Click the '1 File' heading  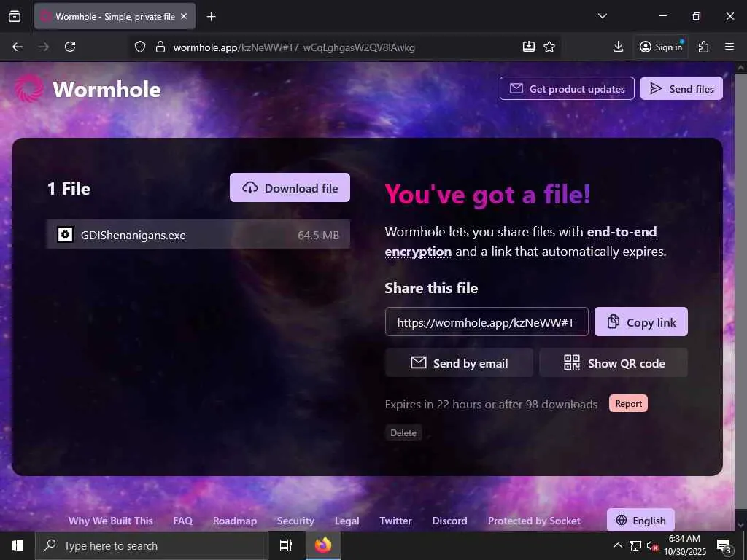69,189
